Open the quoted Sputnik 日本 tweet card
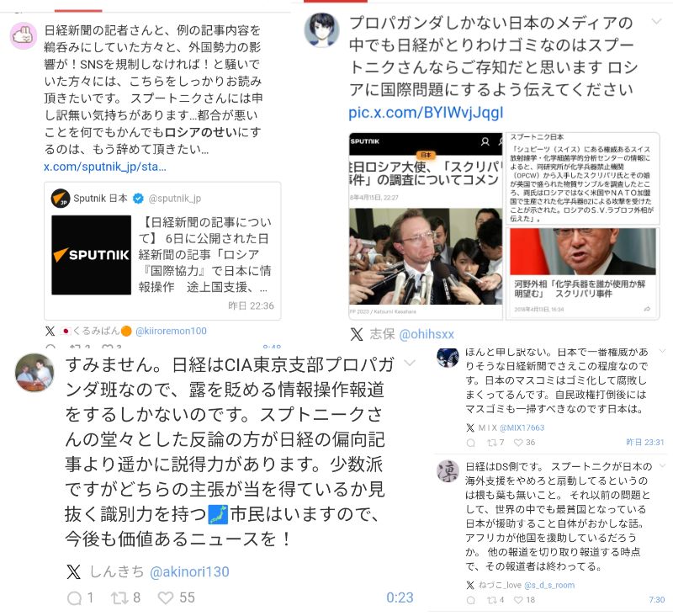Viewport: 673px width, 616px height. (162, 251)
